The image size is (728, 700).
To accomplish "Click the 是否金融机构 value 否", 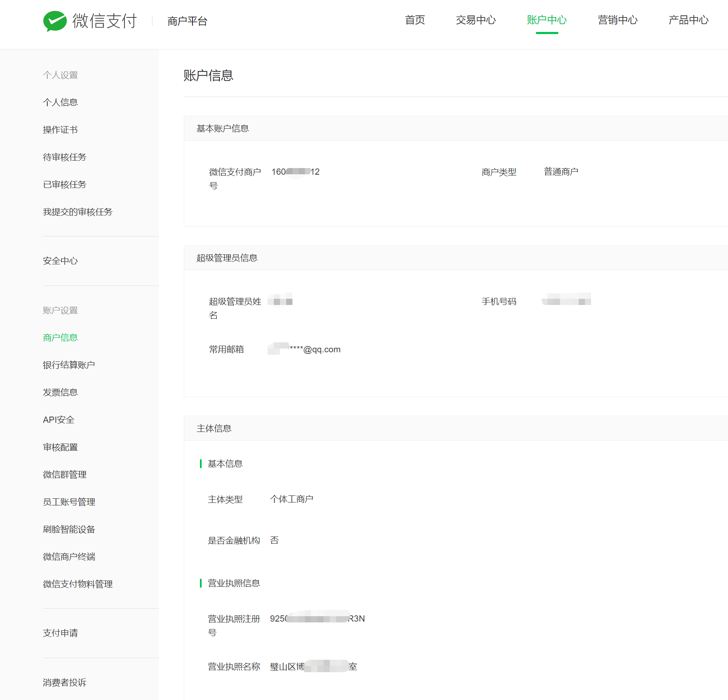I will [275, 541].
